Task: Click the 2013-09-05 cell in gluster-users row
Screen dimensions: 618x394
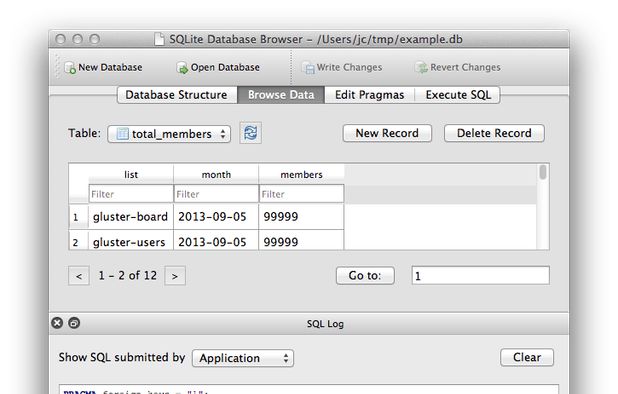Action: tap(216, 240)
